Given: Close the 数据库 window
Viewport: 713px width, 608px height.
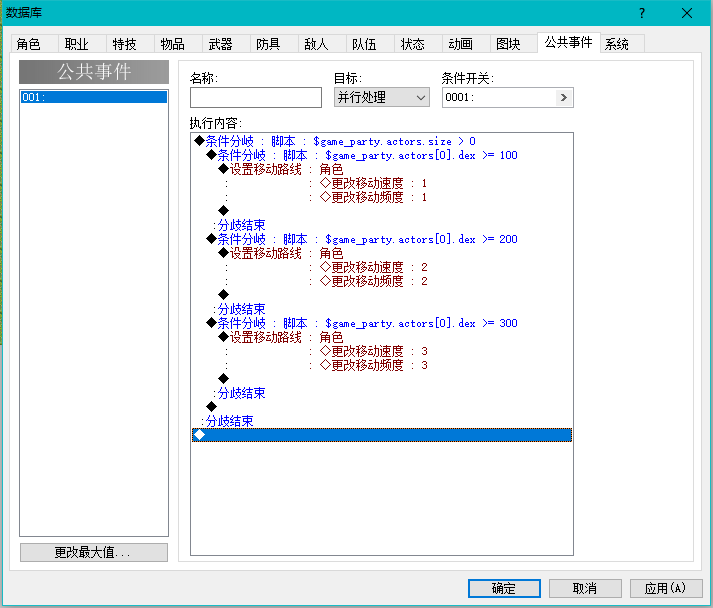Looking at the screenshot, I should 687,13.
